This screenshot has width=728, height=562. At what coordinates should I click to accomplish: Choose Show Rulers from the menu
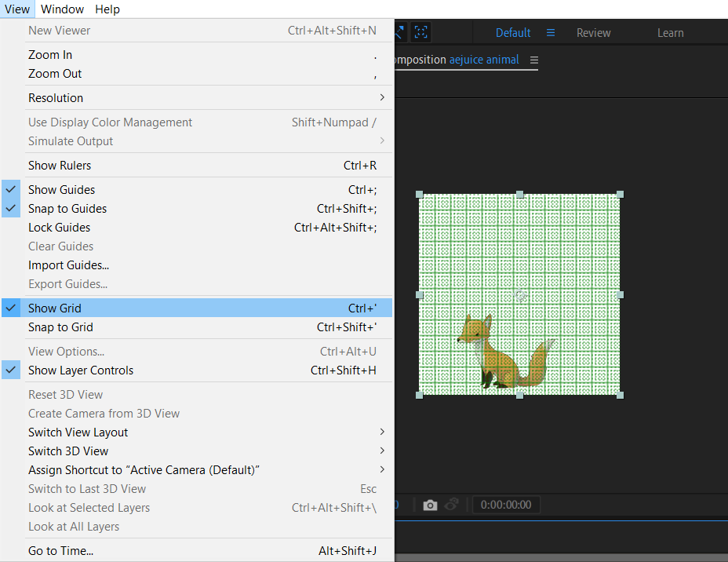tap(60, 166)
